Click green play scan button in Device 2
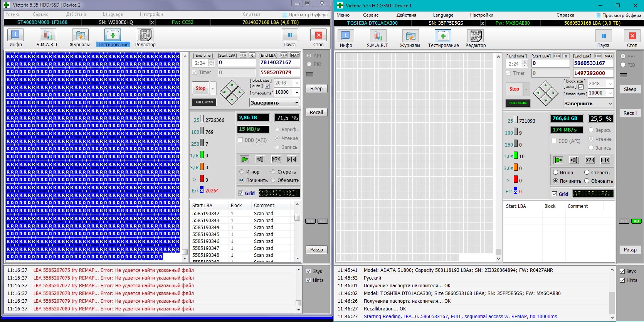This screenshot has height=322, width=644. point(244,159)
